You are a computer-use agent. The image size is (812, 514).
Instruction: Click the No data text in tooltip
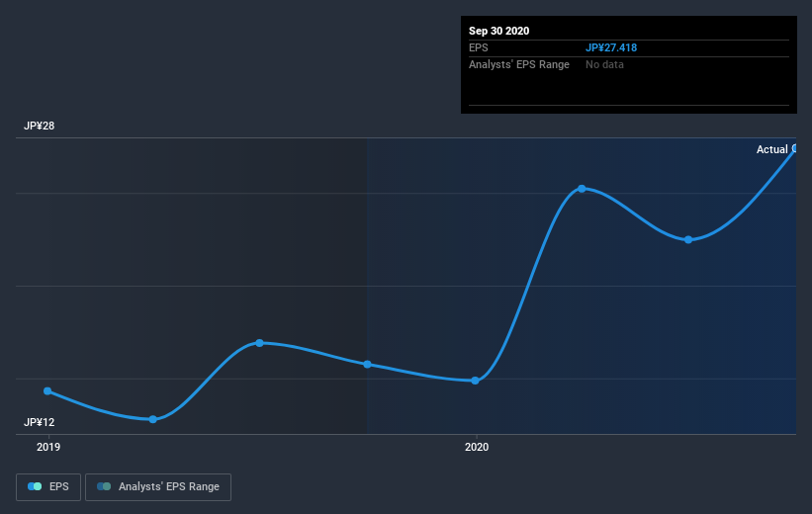[x=604, y=64]
